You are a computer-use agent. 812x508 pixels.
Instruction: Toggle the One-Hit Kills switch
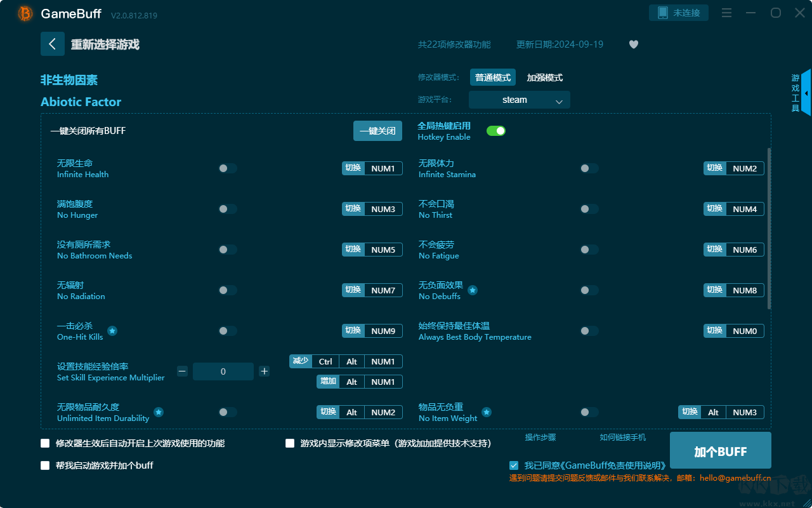228,331
